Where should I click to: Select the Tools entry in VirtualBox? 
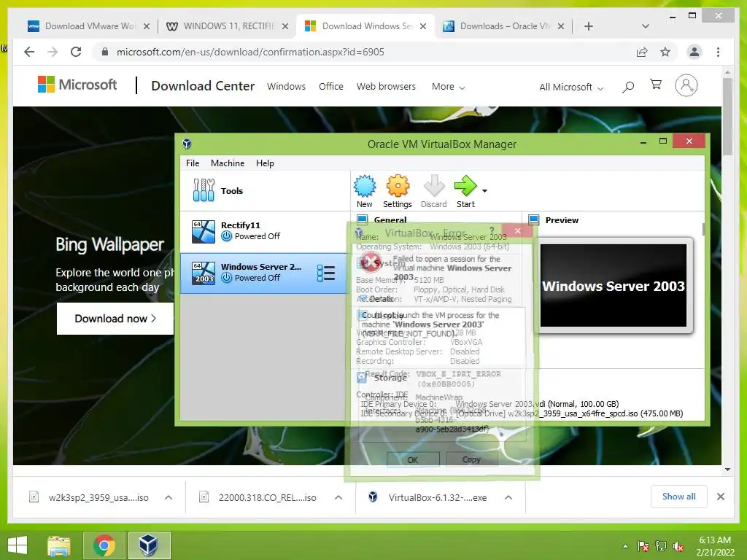(265, 190)
